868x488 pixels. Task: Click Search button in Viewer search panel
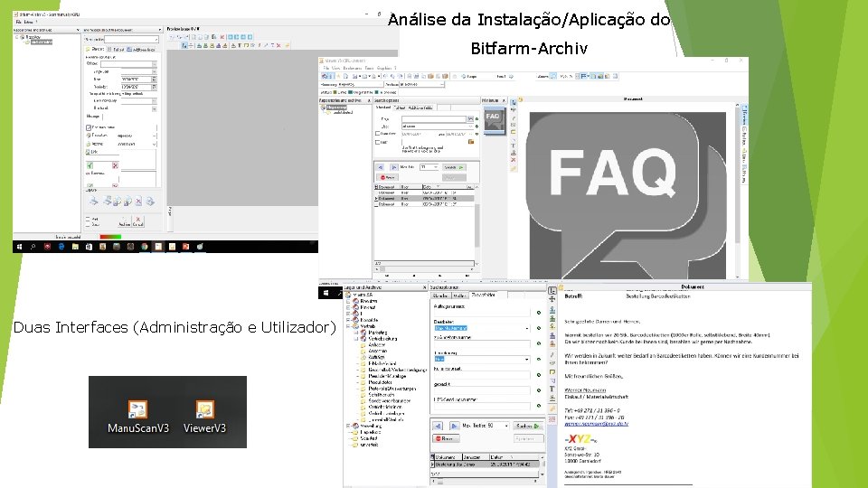coord(454,167)
